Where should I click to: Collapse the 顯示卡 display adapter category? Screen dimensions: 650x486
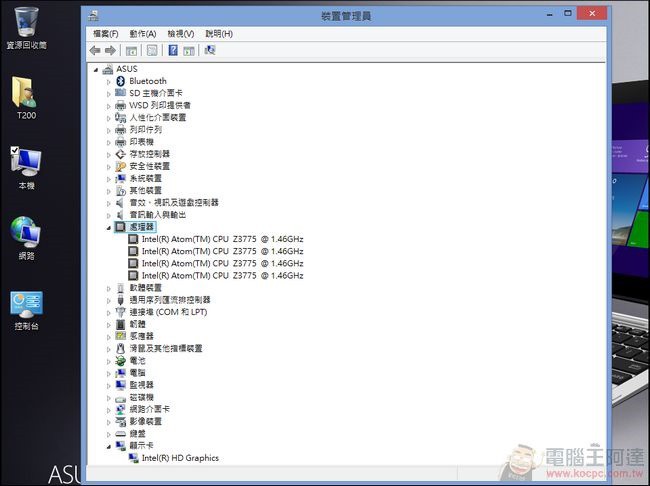pos(109,446)
